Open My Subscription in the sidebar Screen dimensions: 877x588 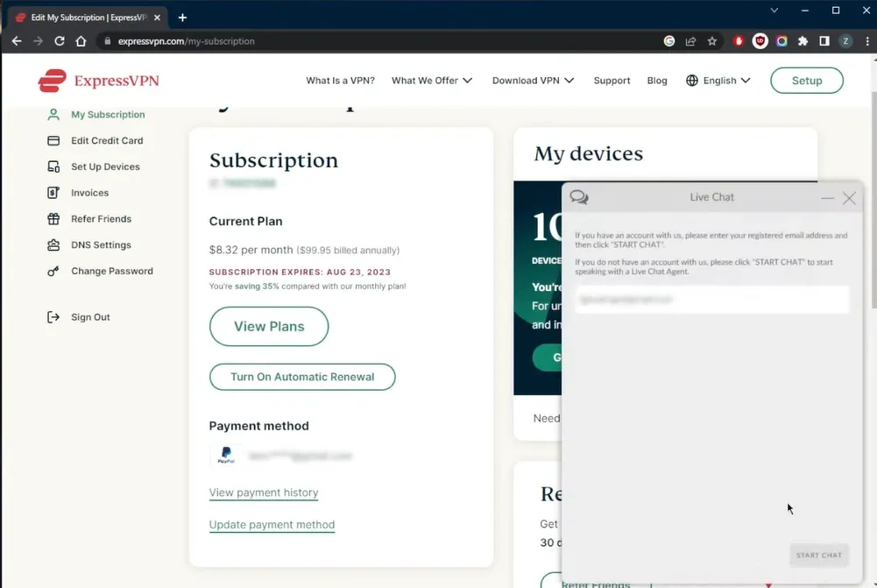tap(108, 114)
